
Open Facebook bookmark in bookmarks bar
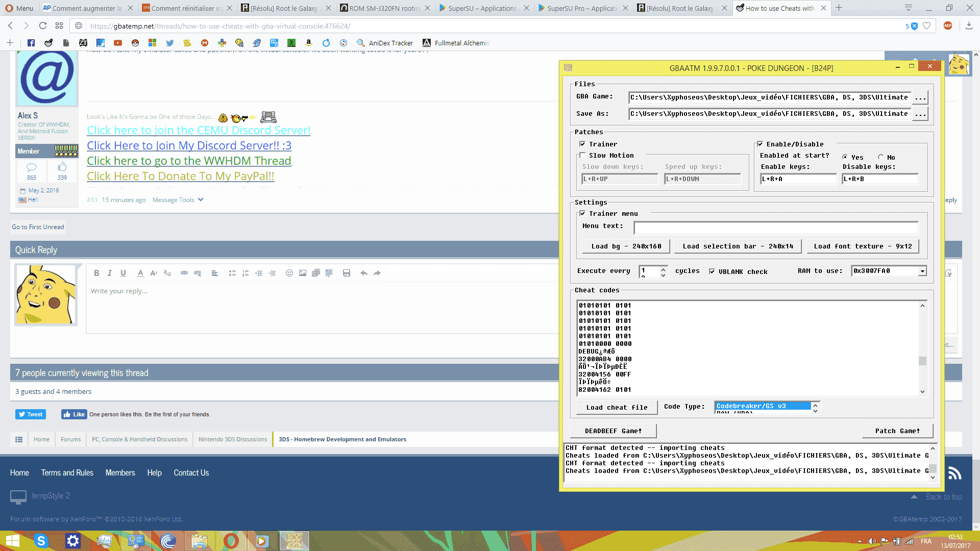click(x=31, y=43)
